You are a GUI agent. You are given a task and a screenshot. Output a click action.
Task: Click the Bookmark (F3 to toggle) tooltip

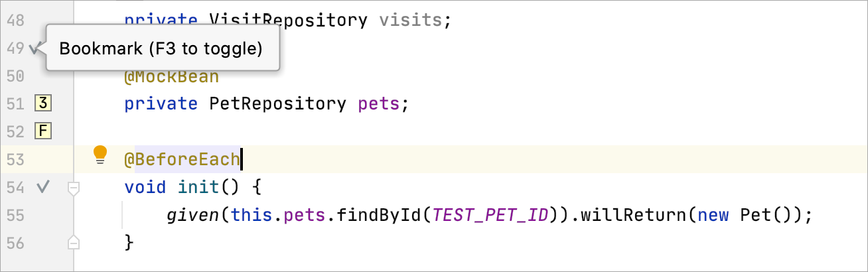pos(161,48)
